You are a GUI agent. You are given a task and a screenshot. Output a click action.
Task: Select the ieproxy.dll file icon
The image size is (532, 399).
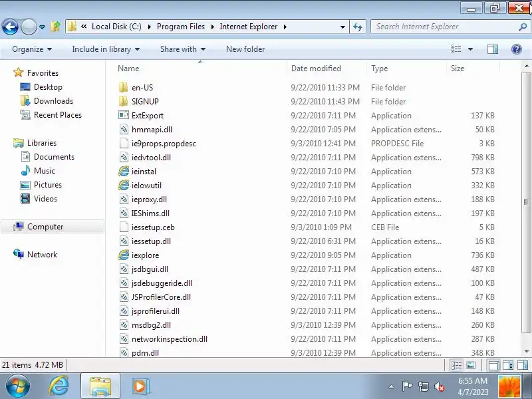tap(124, 199)
